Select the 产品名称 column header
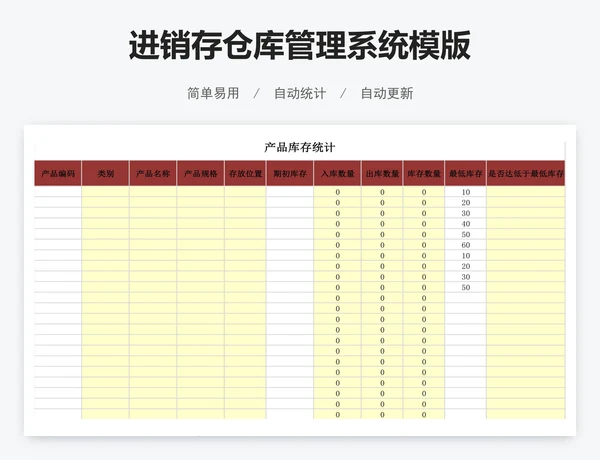Viewport: 600px width, 460px height. tap(153, 173)
